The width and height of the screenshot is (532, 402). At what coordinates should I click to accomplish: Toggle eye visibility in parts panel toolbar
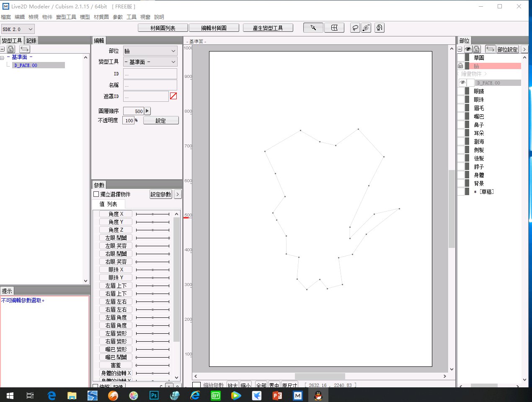click(x=468, y=49)
